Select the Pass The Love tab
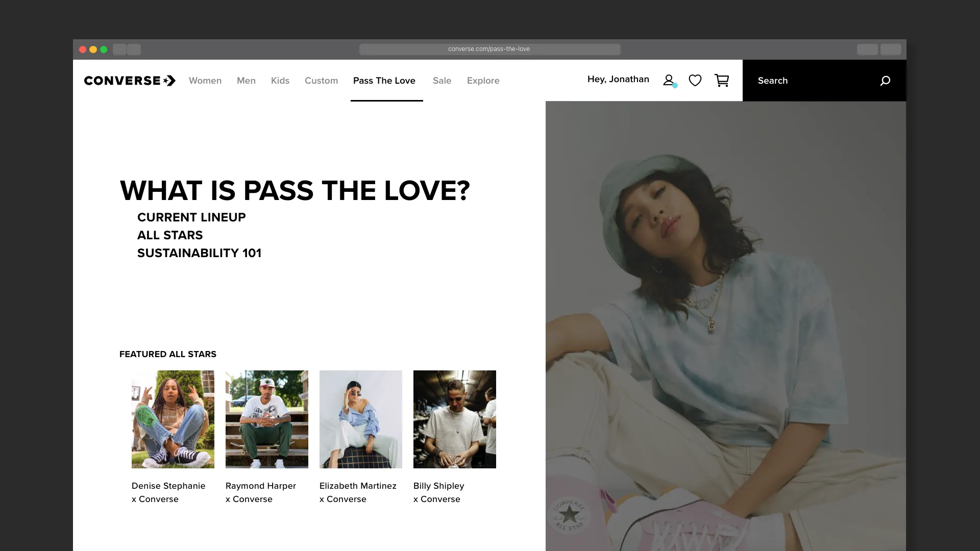Image resolution: width=980 pixels, height=551 pixels. [384, 81]
